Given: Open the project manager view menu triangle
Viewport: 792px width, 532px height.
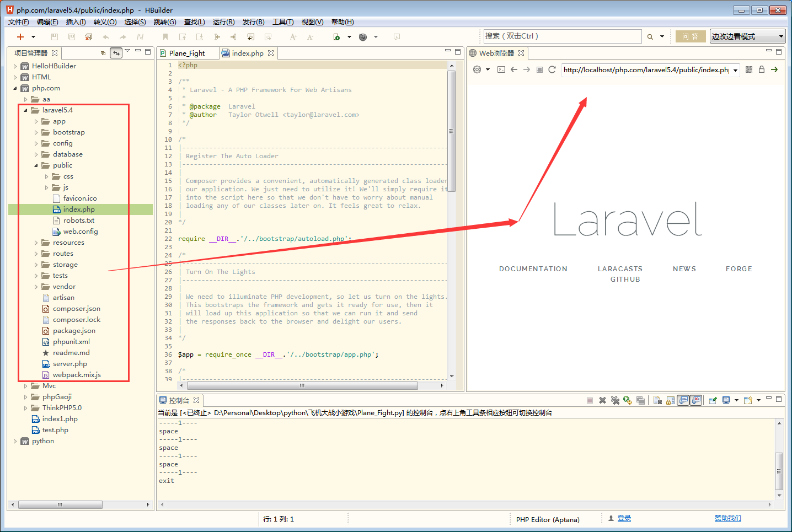Looking at the screenshot, I should [x=127, y=51].
